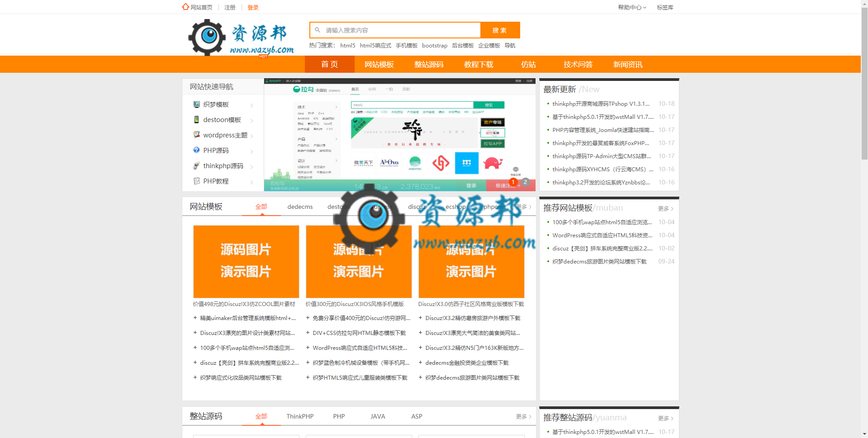Viewport: 868px width, 438px height.
Task: Open 精美uimaker后台管理系统模板 link
Action: coord(248,318)
